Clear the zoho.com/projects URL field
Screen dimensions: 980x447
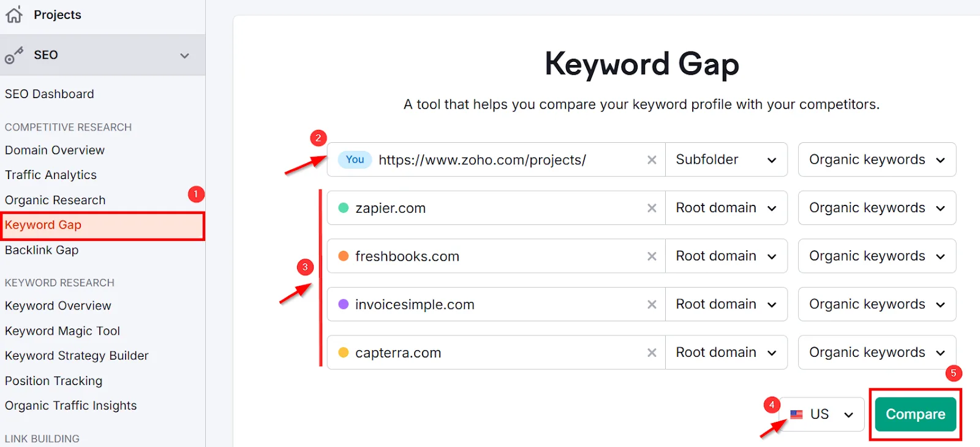click(652, 160)
